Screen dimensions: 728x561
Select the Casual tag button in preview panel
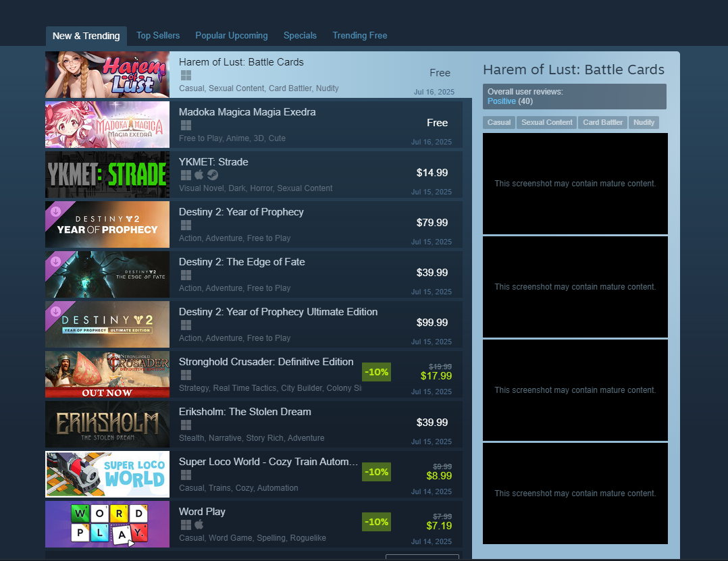(x=499, y=122)
